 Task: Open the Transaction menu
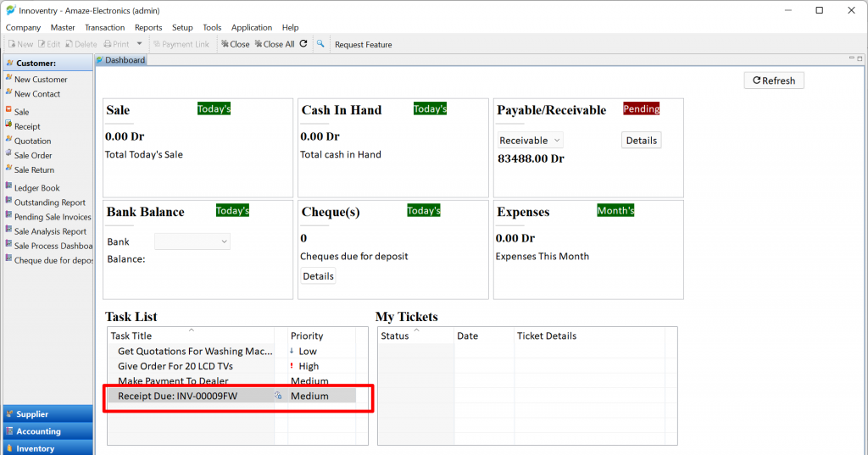click(104, 28)
